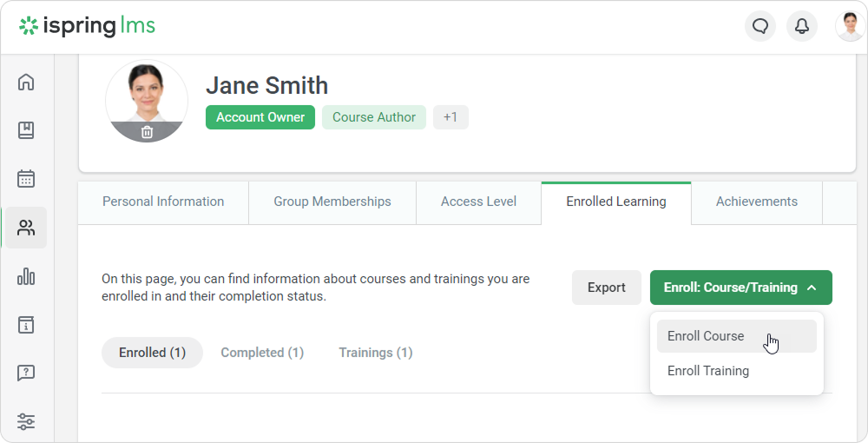868x443 pixels.
Task: Open the chat messages icon
Action: pos(760,26)
